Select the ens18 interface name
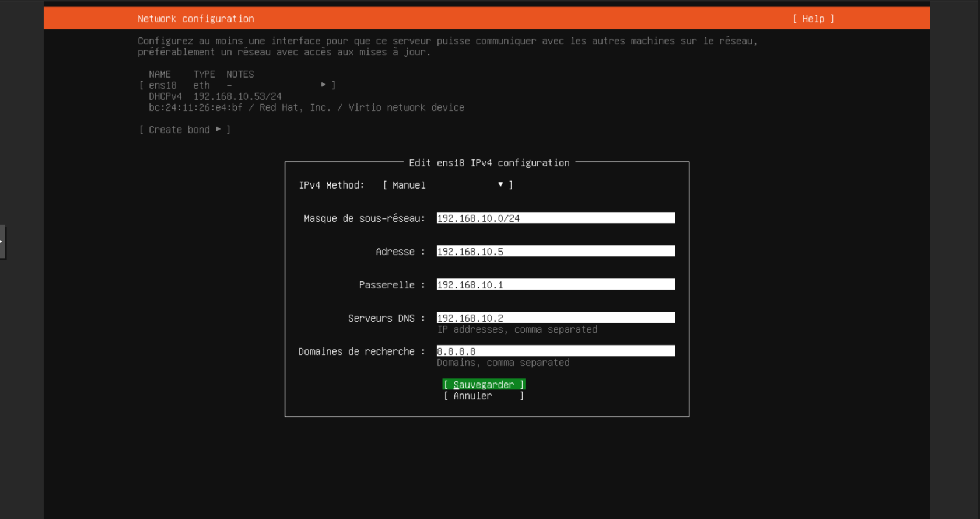Screen dimensions: 980x519 (162, 85)
